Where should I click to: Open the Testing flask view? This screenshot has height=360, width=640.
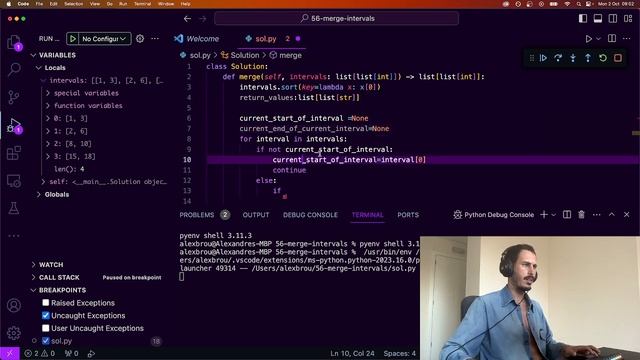click(14, 208)
